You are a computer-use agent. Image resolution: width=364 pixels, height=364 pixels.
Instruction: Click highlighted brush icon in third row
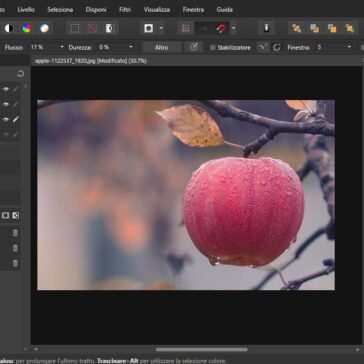(x=16, y=119)
